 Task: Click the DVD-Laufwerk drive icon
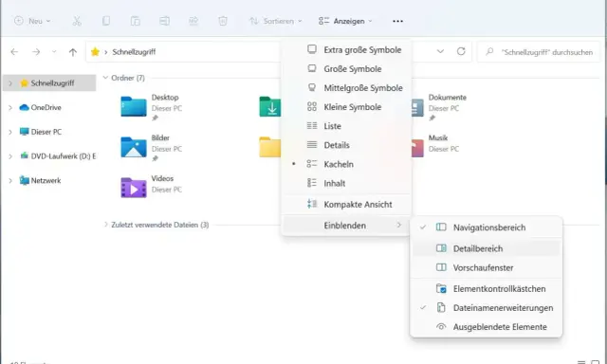tap(25, 156)
